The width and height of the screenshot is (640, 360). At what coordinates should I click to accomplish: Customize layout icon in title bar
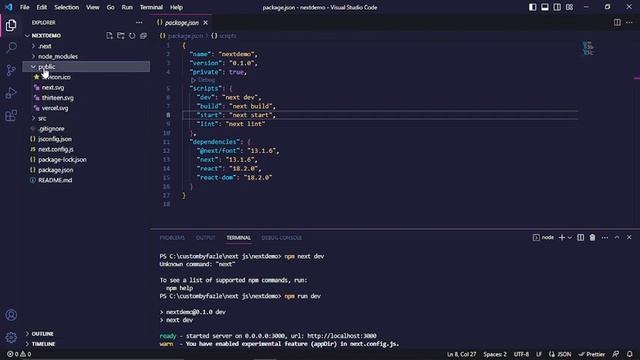(x=569, y=7)
